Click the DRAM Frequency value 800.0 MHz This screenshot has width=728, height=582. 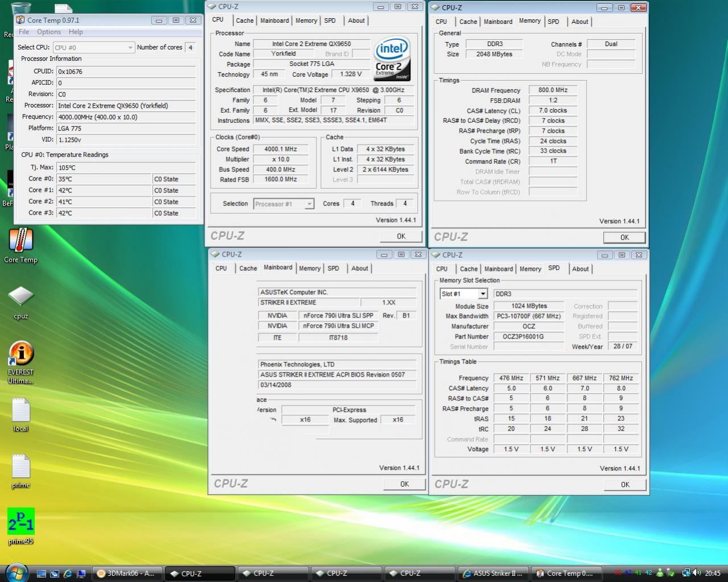[553, 90]
